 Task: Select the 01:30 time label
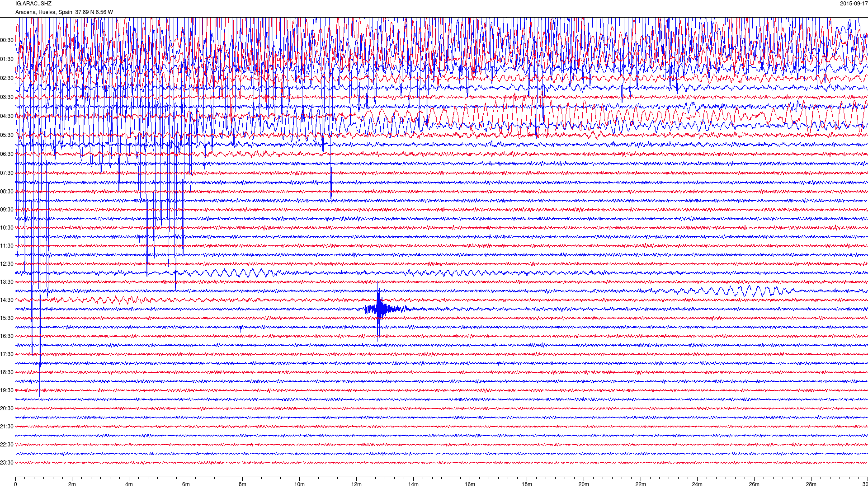7,59
